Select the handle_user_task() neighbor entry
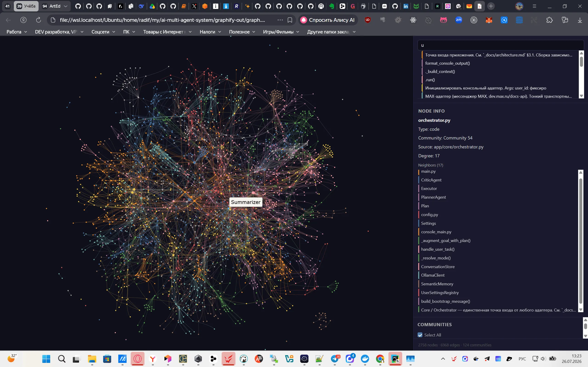 click(438, 249)
